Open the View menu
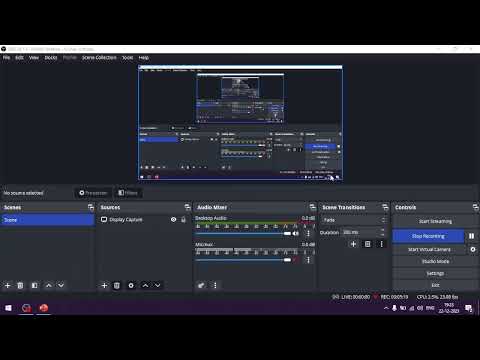 (34, 58)
